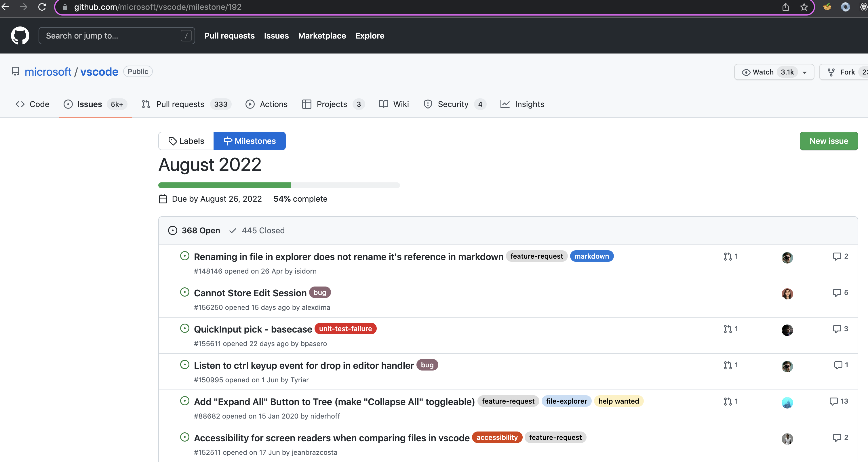Toggle the bookmark star in the address bar
The height and width of the screenshot is (462, 868).
point(804,7)
